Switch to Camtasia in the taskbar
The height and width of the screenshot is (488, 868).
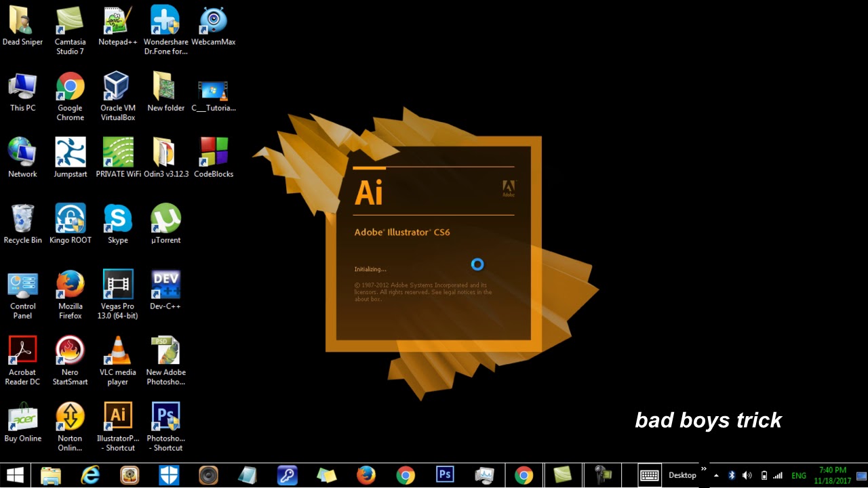click(563, 475)
